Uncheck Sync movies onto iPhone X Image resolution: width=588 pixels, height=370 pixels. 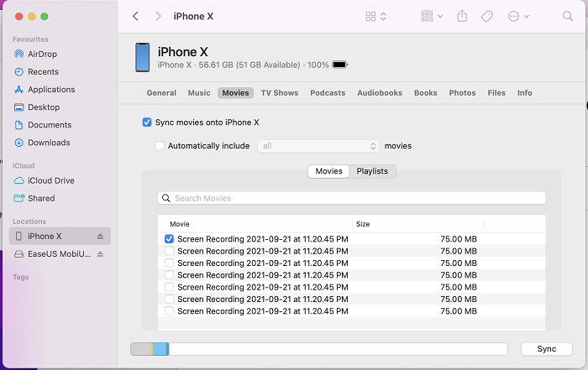(148, 122)
